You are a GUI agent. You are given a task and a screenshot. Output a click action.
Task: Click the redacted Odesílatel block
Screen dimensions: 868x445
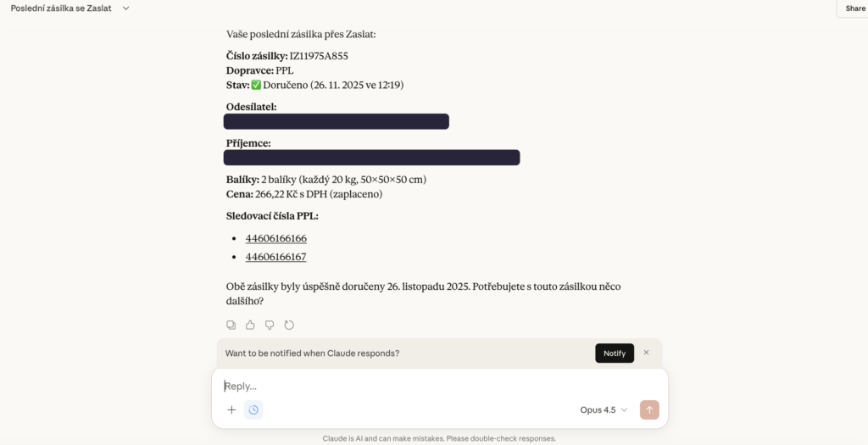336,121
